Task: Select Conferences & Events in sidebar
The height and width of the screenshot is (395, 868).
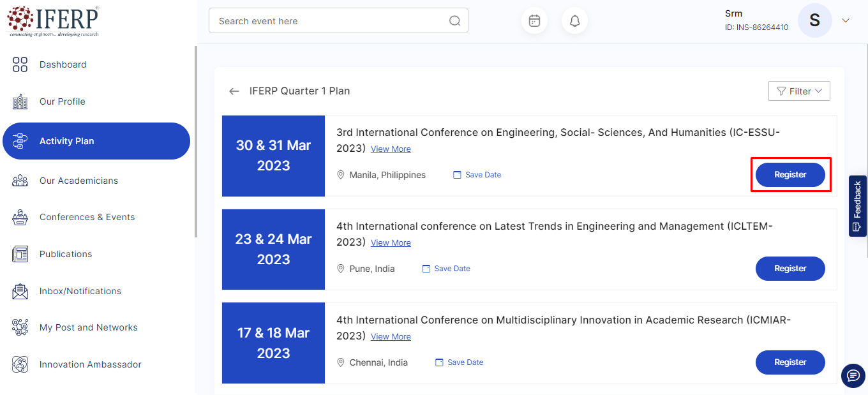Action: [87, 217]
